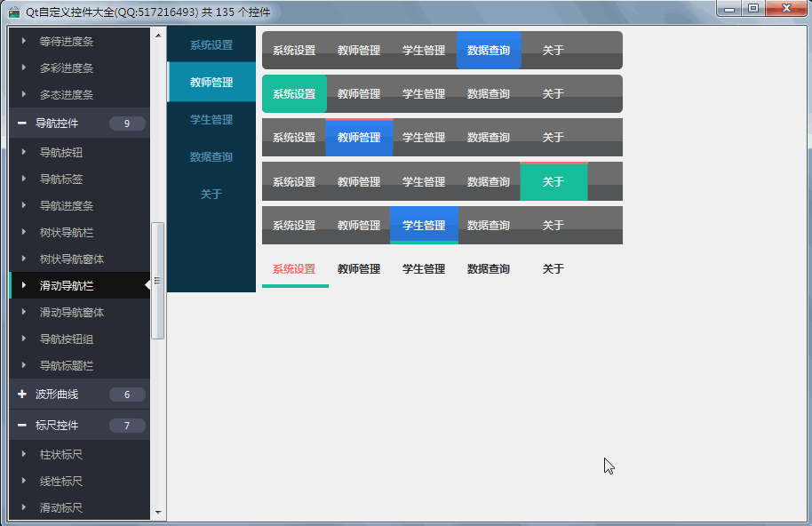The height and width of the screenshot is (526, 812).
Task: Click the sidebar scrollbar's down arrow
Action: click(x=158, y=513)
